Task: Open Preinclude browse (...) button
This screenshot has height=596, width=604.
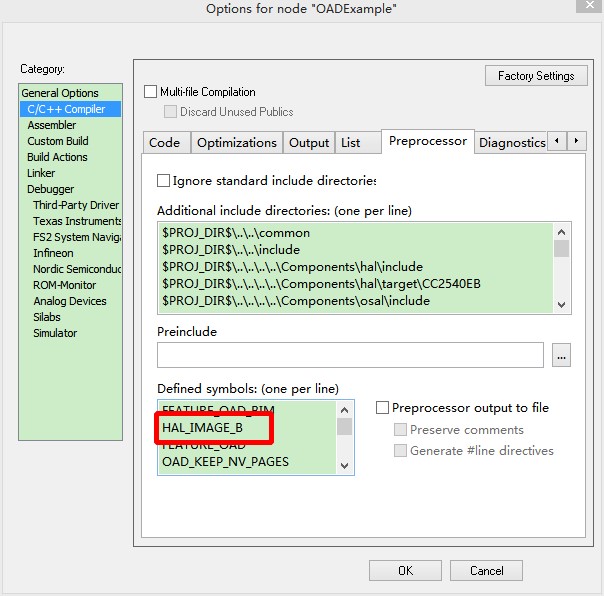Action: tap(561, 355)
